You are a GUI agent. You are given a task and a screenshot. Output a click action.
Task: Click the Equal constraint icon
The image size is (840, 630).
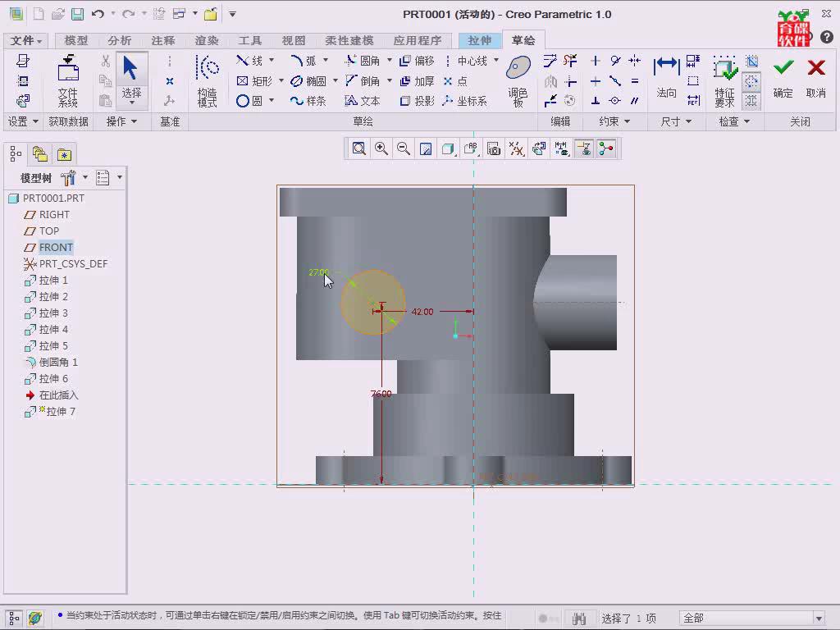[635, 81]
